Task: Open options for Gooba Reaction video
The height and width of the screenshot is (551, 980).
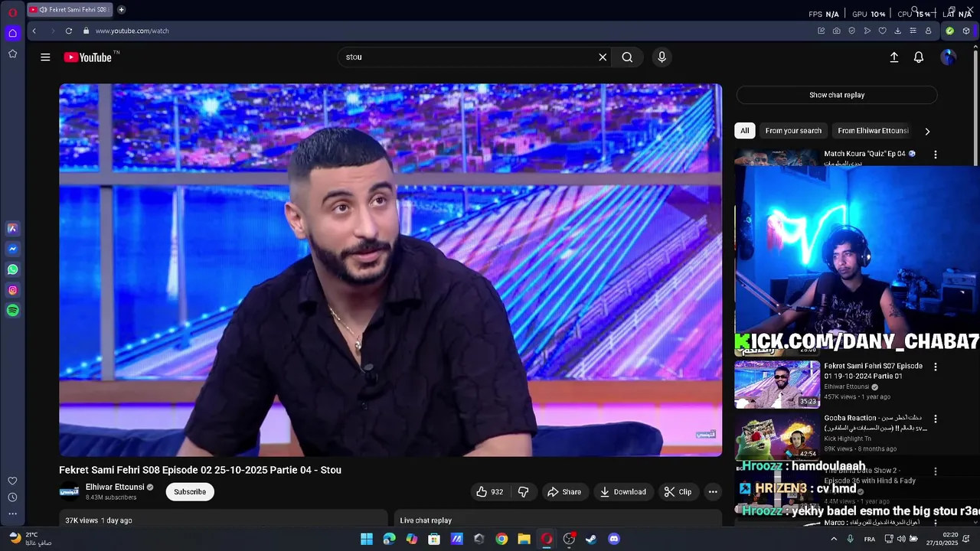Action: pos(935,419)
